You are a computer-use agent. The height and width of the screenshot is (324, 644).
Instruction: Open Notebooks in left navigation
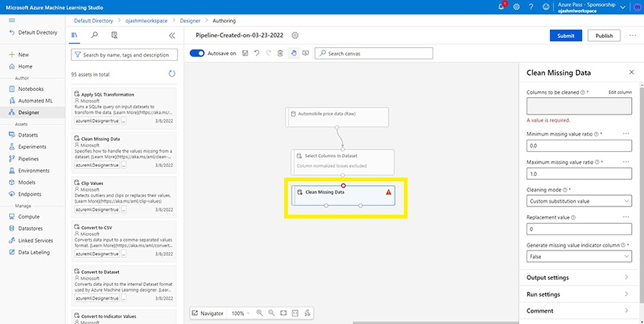pyautogui.click(x=33, y=89)
